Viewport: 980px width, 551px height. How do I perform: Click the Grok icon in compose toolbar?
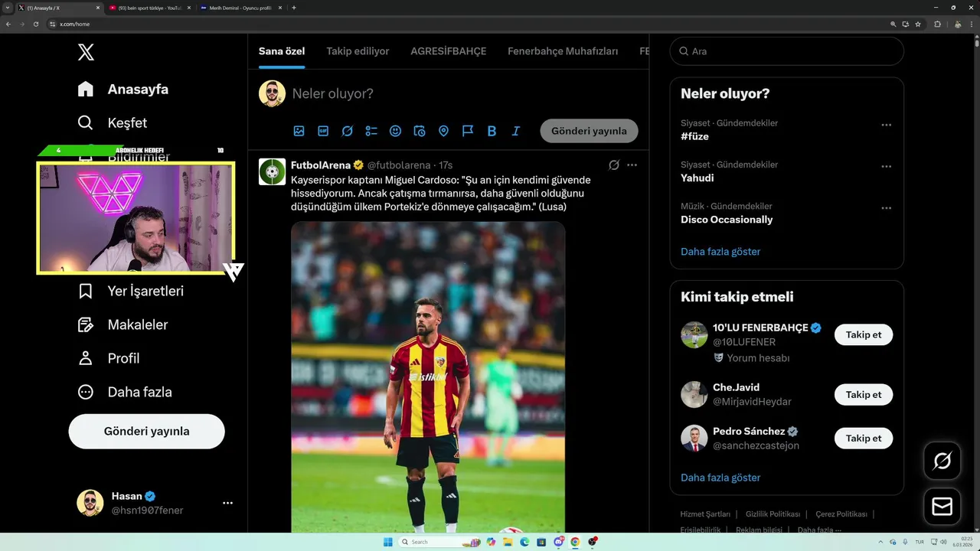[347, 131]
